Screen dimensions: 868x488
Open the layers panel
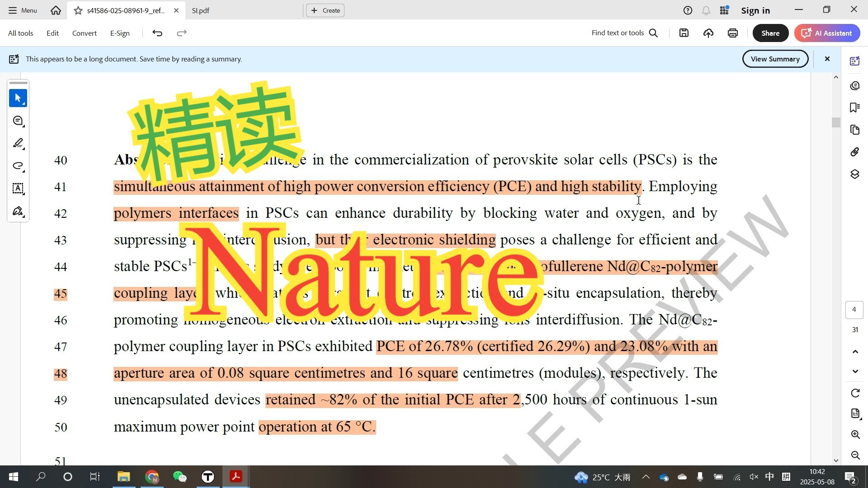(x=854, y=174)
